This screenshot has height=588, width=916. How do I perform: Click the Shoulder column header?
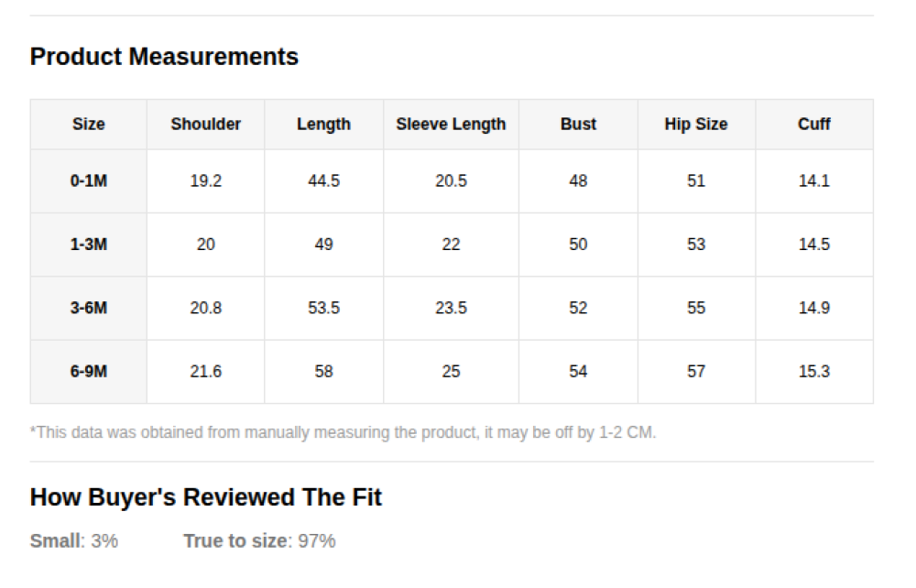point(206,125)
